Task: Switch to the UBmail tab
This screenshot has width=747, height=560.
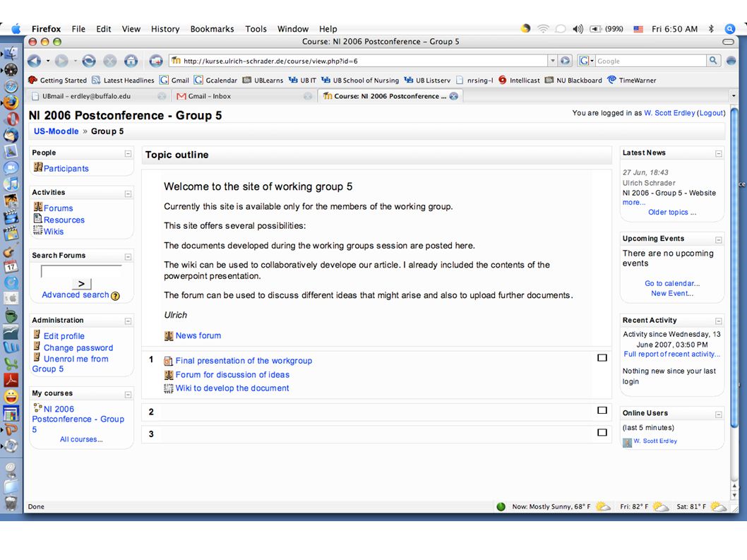Action: click(x=99, y=96)
